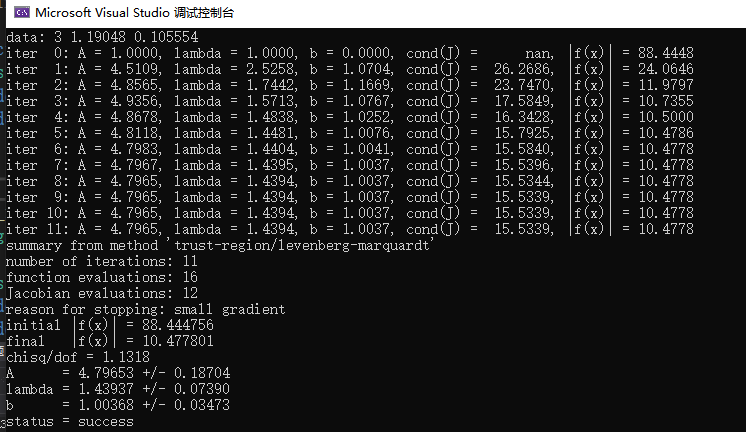The image size is (746, 432).
Task: Click the Microsoft Visual Studio debug console title
Action: pos(135,12)
